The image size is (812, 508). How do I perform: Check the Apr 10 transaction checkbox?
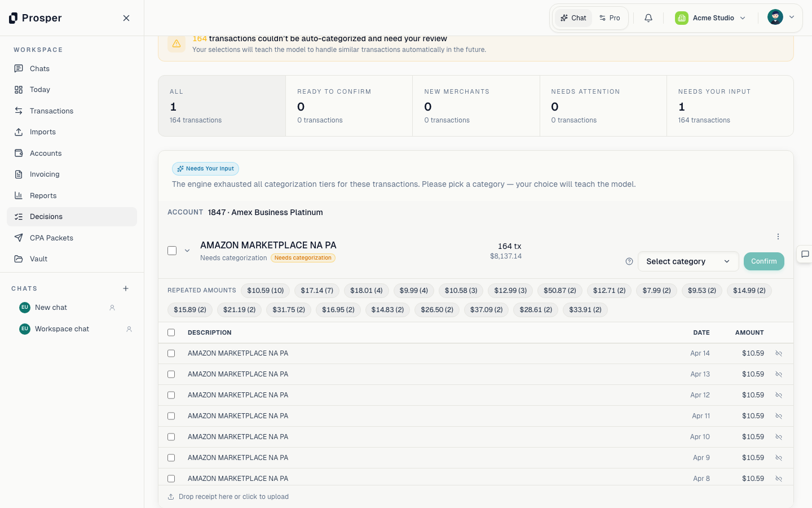coord(171,437)
